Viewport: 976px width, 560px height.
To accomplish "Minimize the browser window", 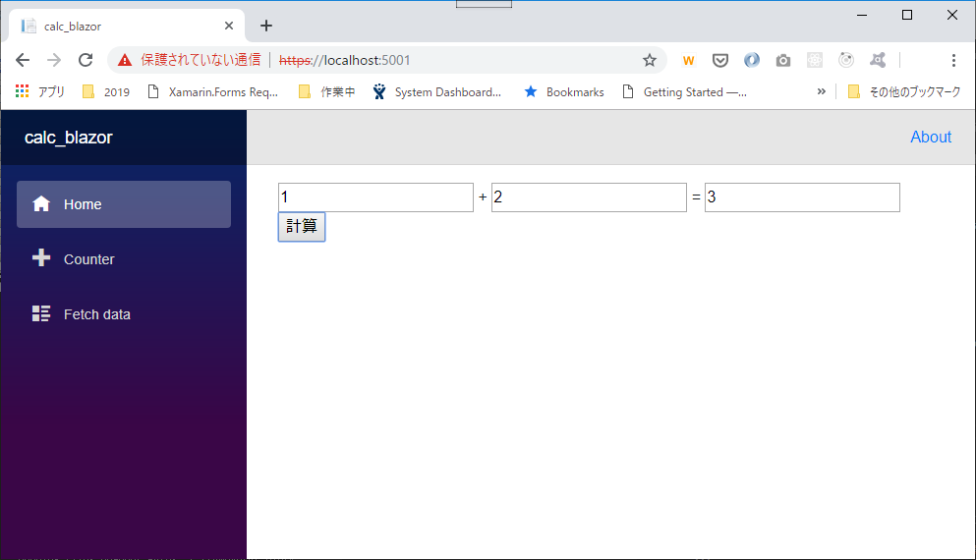I will pos(862,15).
